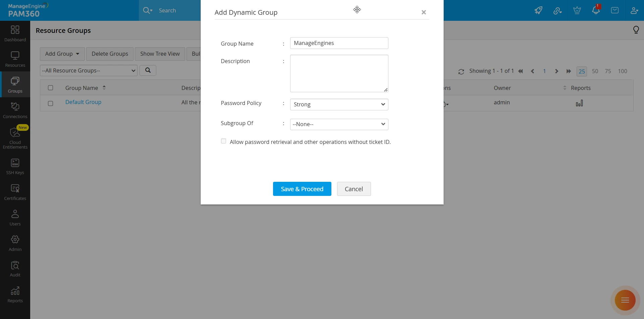Open the SSH Keys section
The height and width of the screenshot is (319, 644).
click(x=15, y=166)
